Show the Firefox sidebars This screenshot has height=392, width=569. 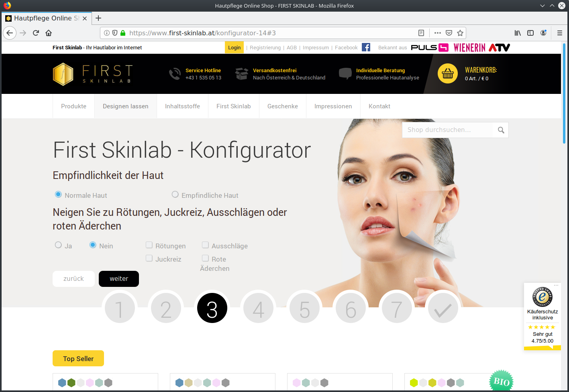tap(530, 33)
